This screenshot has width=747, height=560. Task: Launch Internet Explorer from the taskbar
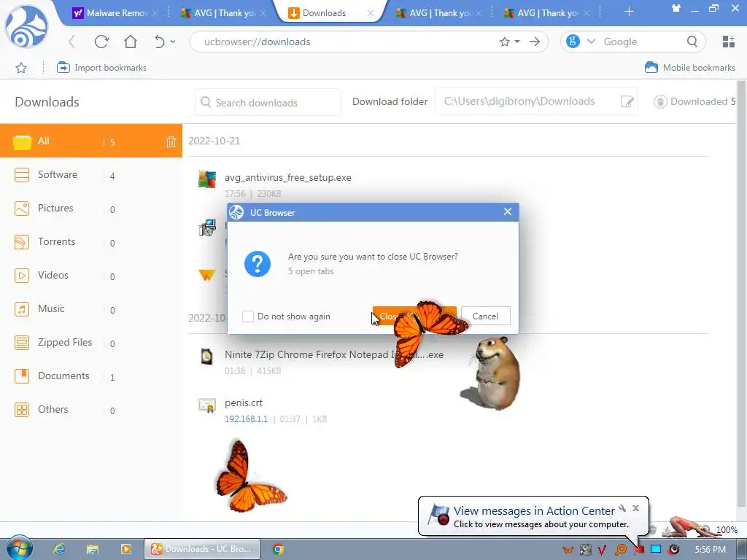click(x=58, y=549)
